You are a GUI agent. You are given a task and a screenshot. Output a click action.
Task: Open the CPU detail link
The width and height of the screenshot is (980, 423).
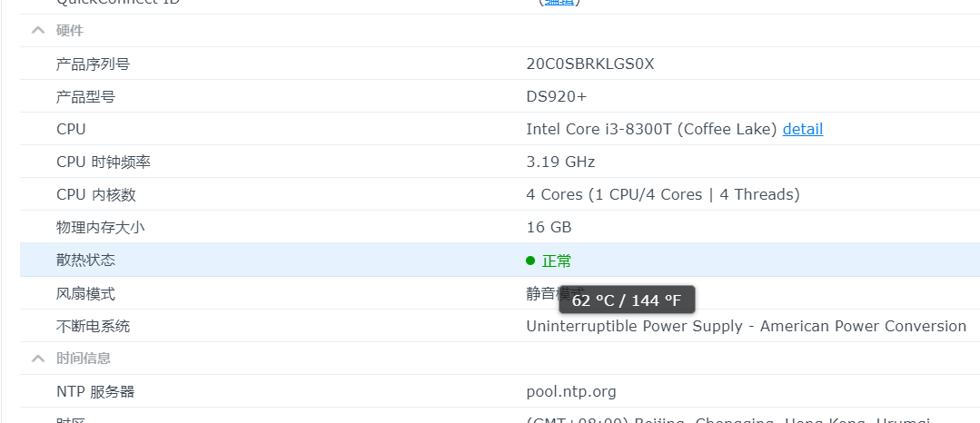tap(803, 129)
